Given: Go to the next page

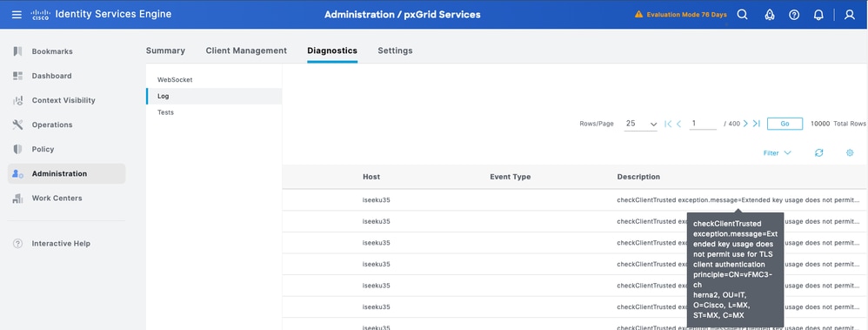Looking at the screenshot, I should tap(745, 124).
